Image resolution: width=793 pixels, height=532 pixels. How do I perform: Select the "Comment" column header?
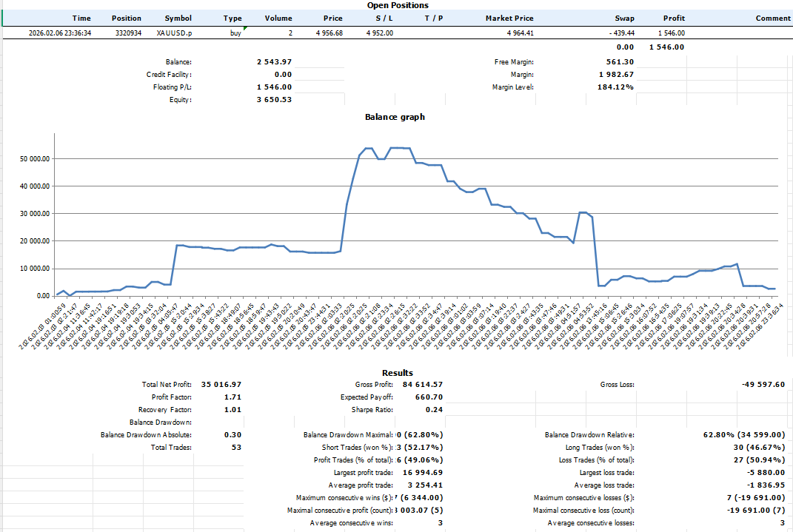tap(773, 18)
